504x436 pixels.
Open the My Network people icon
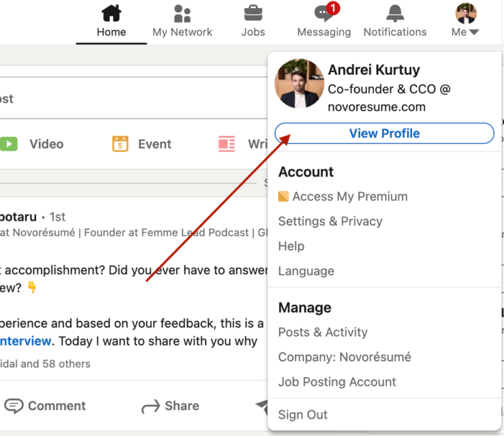pyautogui.click(x=183, y=14)
